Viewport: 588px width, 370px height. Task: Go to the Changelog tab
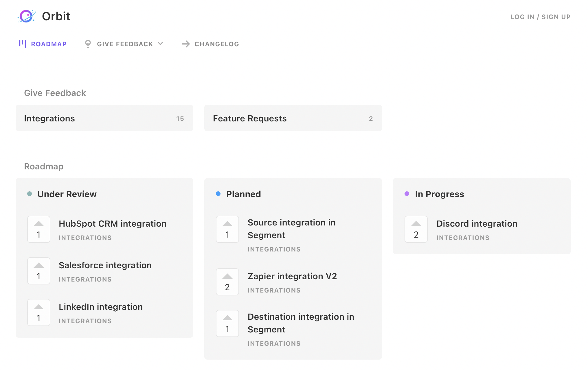tap(216, 44)
